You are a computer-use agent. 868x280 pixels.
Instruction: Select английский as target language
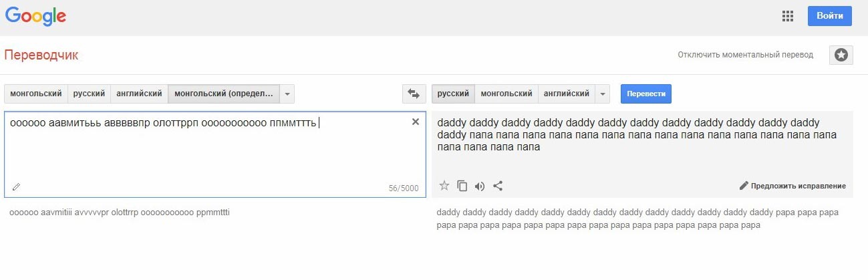tap(566, 94)
